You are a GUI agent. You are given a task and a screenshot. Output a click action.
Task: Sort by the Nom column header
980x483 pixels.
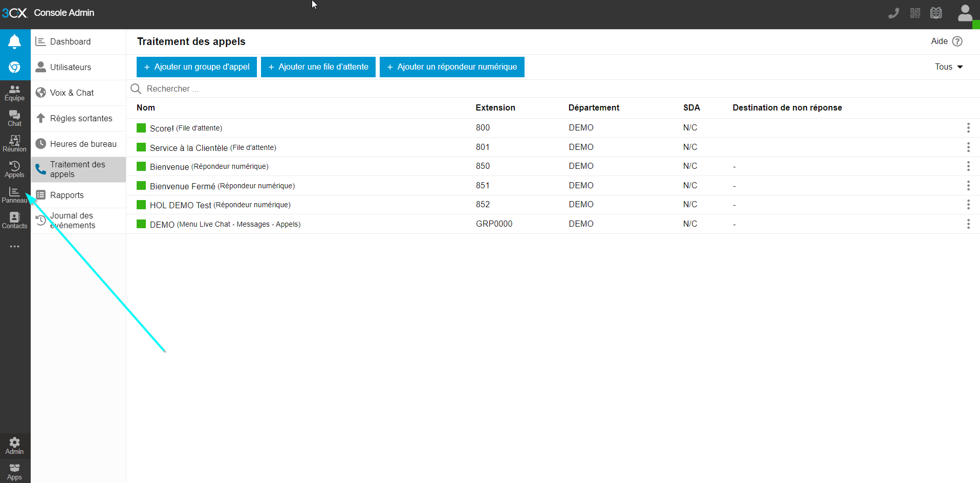(146, 108)
